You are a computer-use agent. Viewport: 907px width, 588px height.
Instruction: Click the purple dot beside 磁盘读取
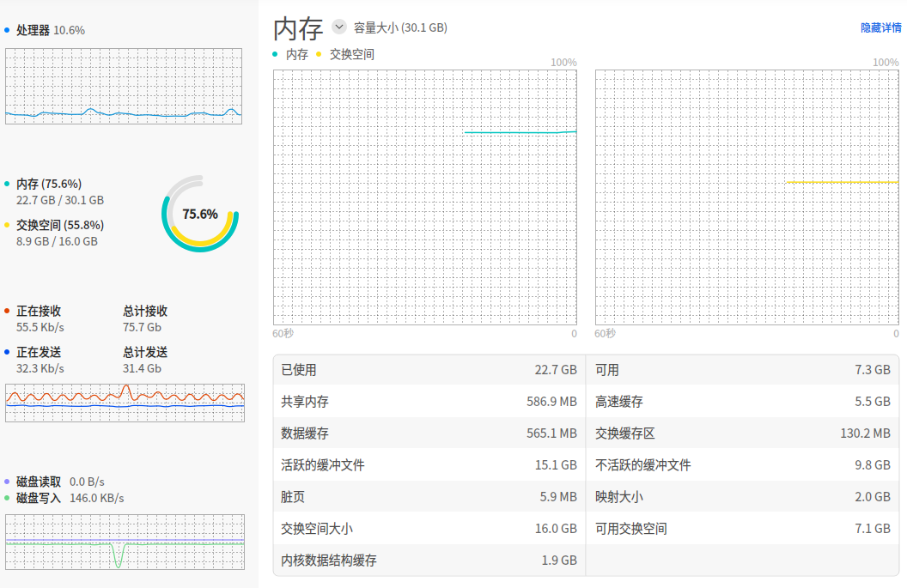coord(7,482)
